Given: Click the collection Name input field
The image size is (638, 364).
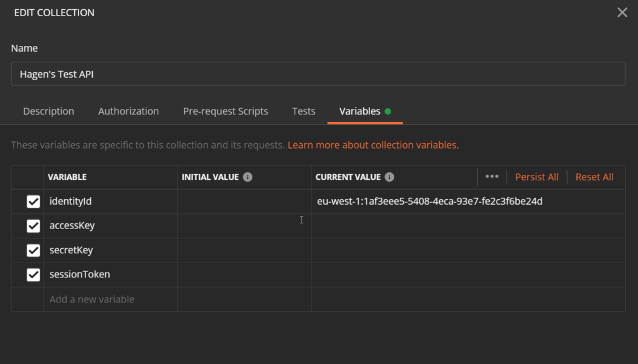Looking at the screenshot, I should tap(318, 74).
